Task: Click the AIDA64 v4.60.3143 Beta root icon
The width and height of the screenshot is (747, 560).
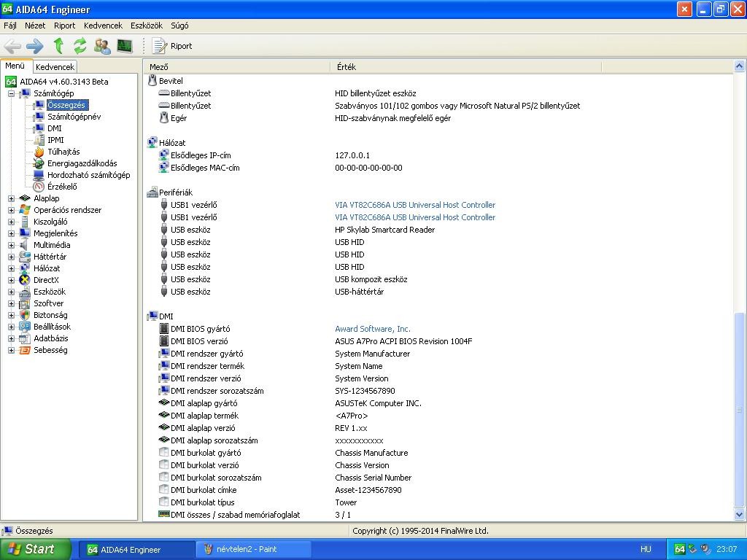Action: pyautogui.click(x=11, y=82)
